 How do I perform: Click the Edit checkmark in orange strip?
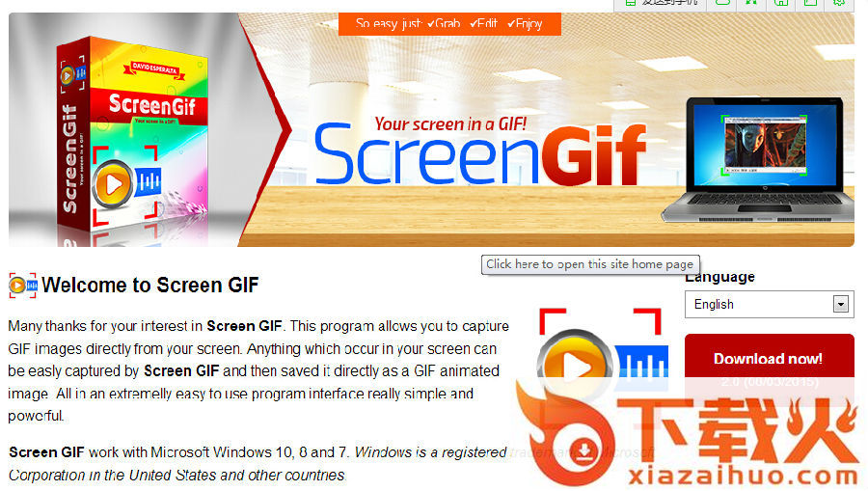pos(483,24)
